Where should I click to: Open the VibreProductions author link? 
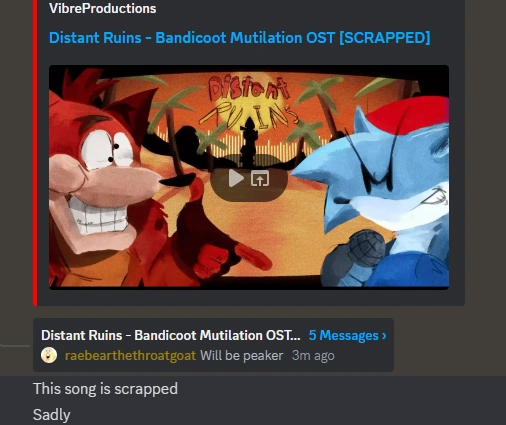click(103, 8)
